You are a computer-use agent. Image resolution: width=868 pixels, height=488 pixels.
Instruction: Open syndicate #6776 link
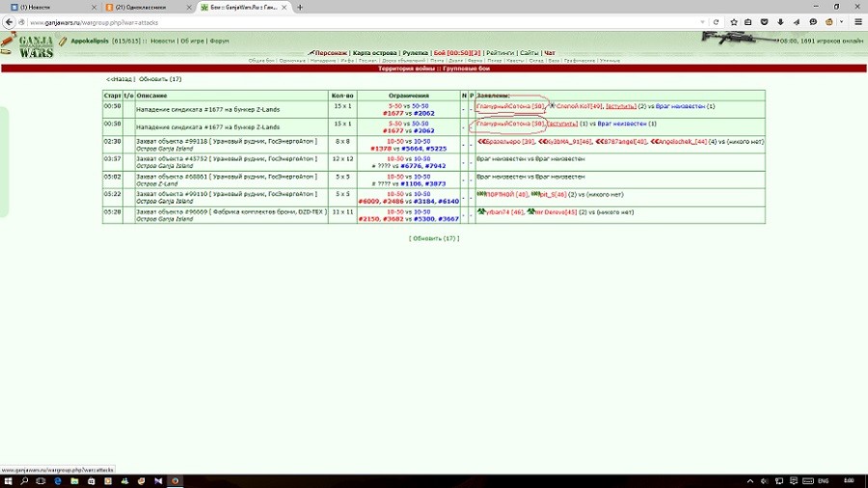pos(411,166)
